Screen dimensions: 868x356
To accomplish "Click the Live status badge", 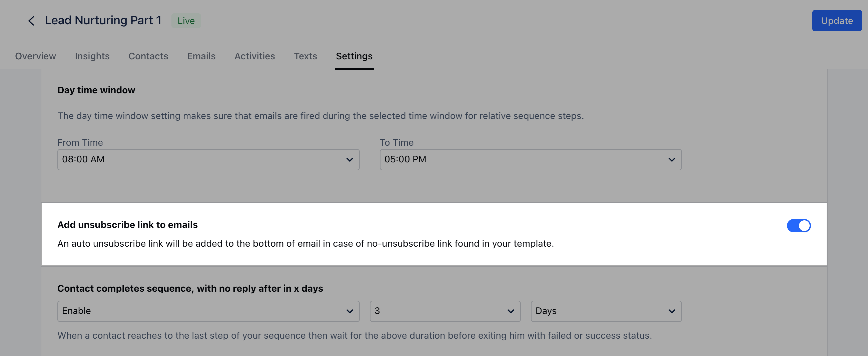I will coord(186,21).
